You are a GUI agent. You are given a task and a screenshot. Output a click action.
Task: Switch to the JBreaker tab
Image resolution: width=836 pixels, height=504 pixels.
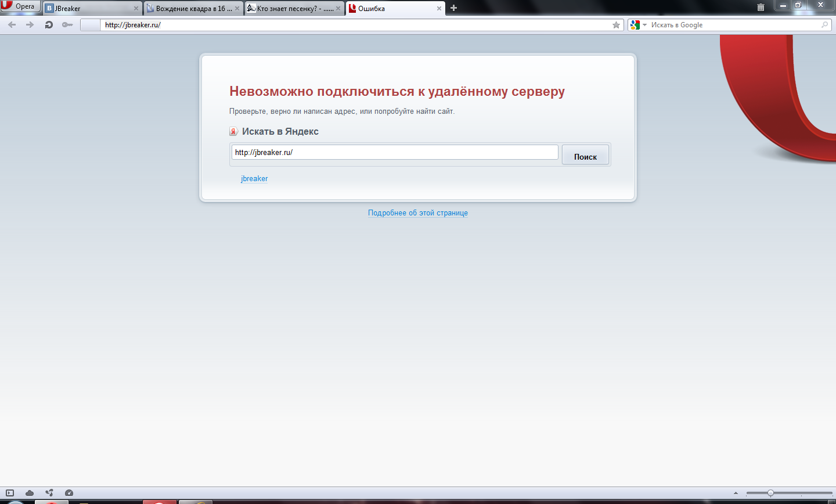pyautogui.click(x=92, y=8)
